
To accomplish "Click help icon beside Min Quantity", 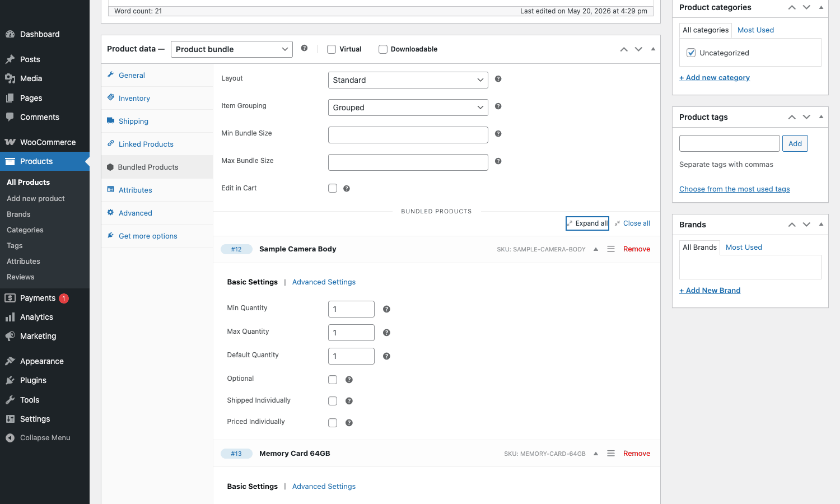I will click(386, 309).
